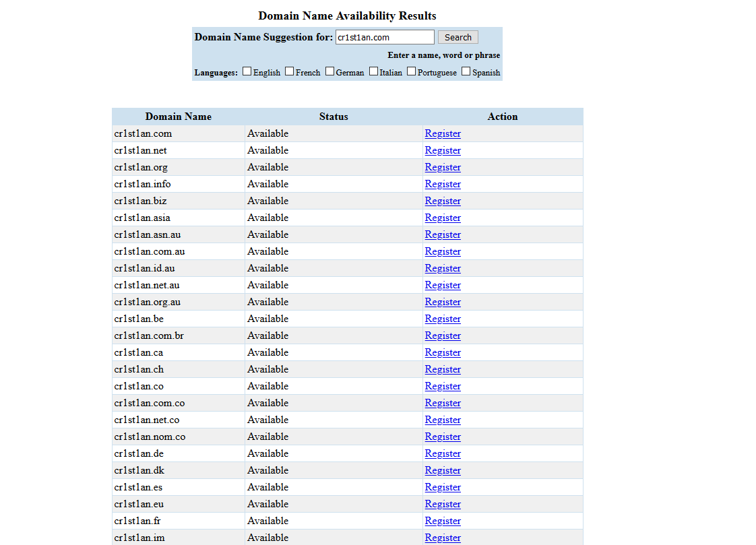The width and height of the screenshot is (756, 545).
Task: Register the cr1st1an.asia domain
Action: [443, 218]
